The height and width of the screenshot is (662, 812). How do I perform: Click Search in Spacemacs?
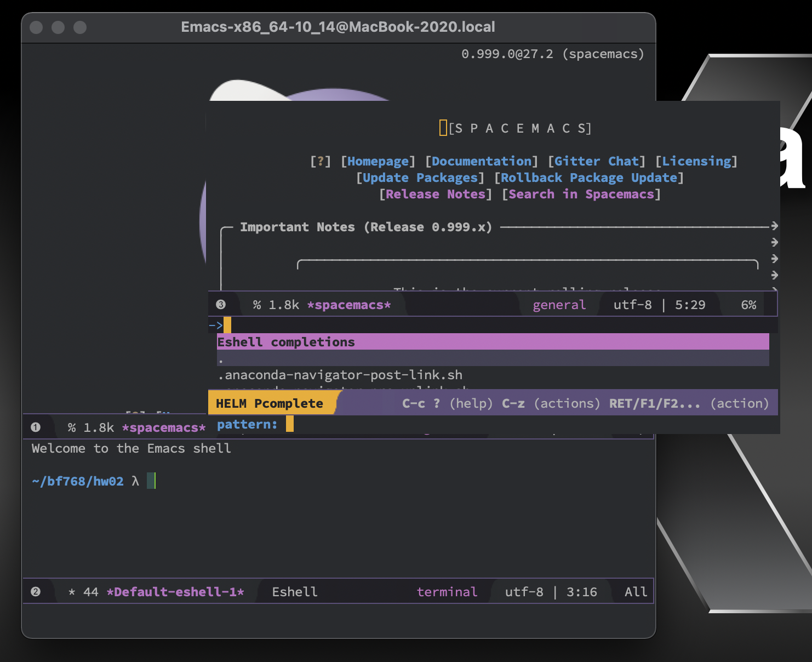(x=582, y=193)
